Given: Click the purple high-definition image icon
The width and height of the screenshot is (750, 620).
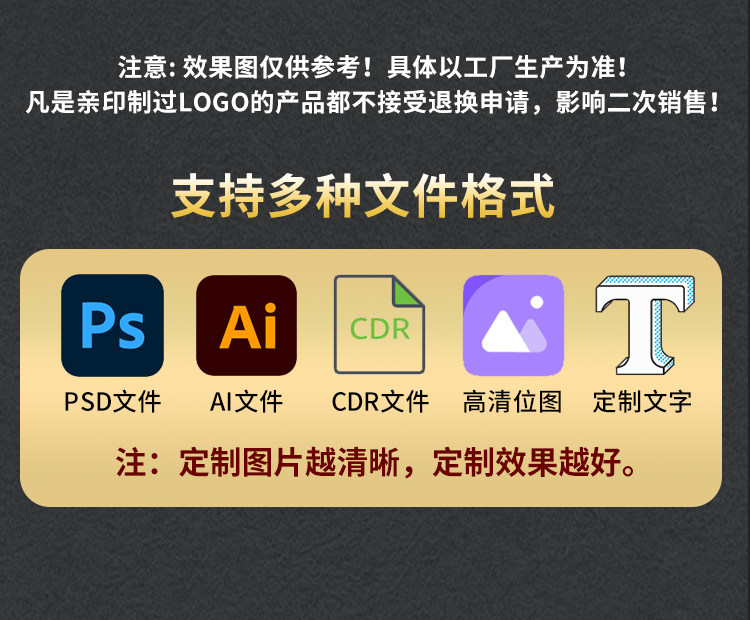Looking at the screenshot, I should point(513,325).
